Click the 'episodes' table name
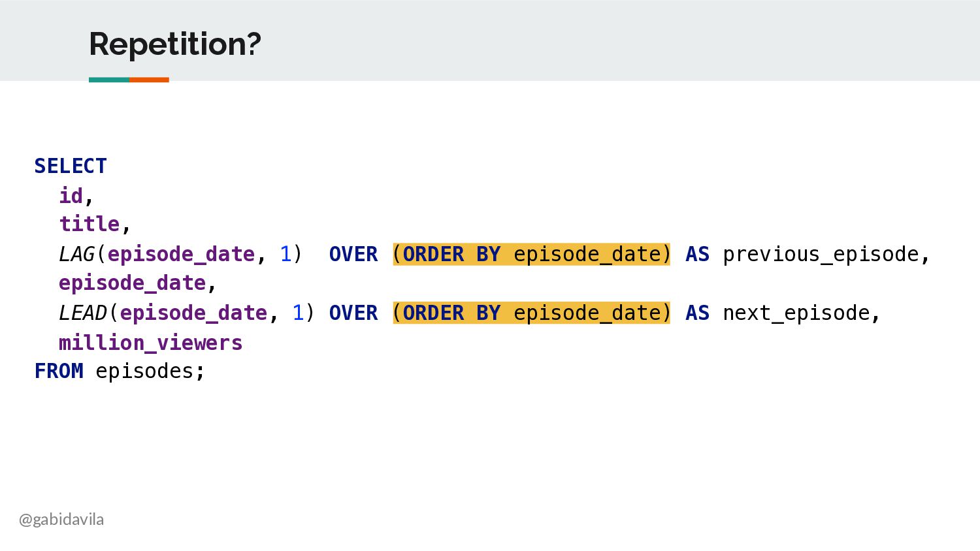 [x=145, y=371]
